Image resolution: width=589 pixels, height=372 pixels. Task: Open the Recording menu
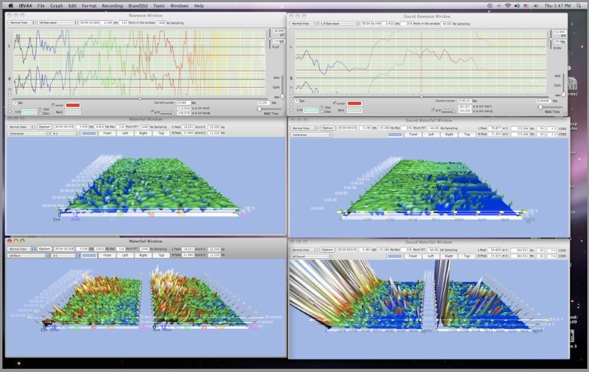pos(112,6)
